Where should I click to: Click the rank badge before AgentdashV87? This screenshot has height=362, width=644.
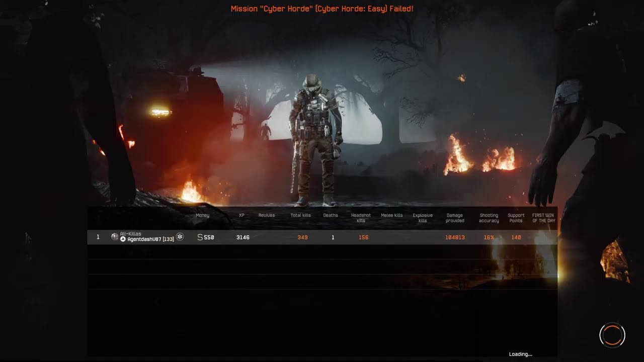pos(123,239)
